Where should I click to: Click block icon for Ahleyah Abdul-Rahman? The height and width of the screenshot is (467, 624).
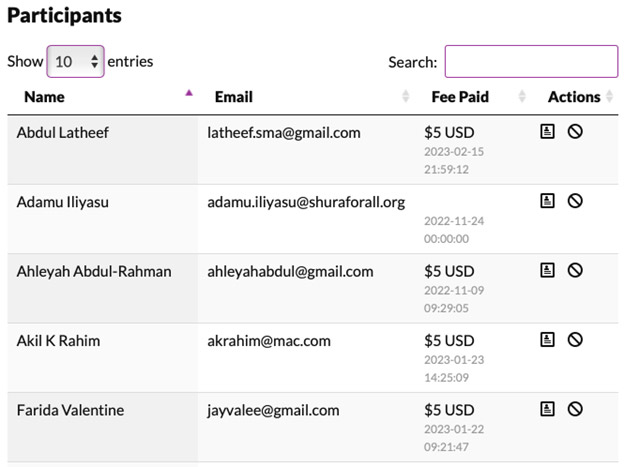575,270
